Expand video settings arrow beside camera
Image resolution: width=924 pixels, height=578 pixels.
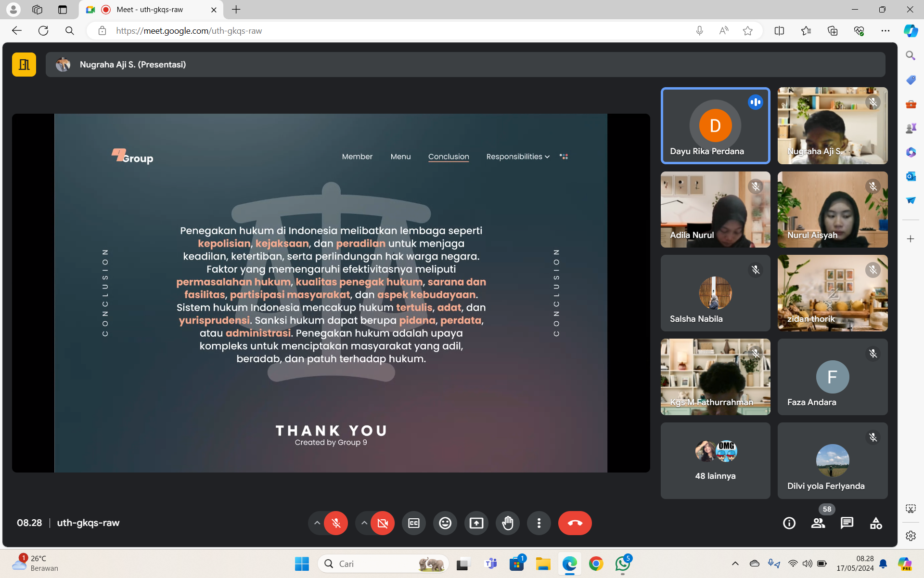[364, 523]
